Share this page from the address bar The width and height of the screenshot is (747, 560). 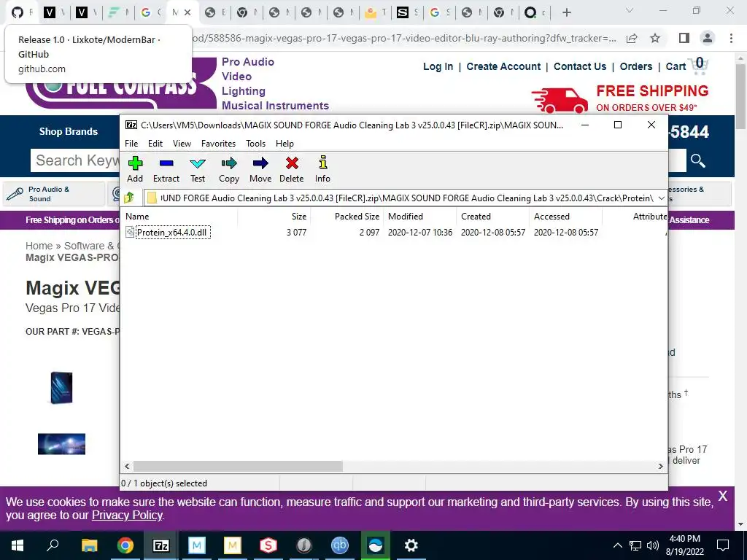632,38
